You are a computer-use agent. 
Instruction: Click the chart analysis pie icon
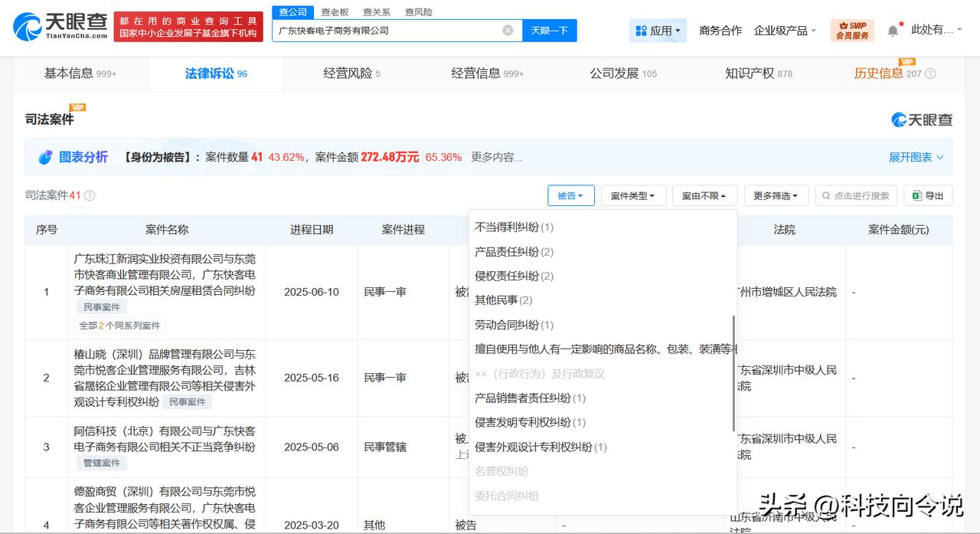coord(46,157)
